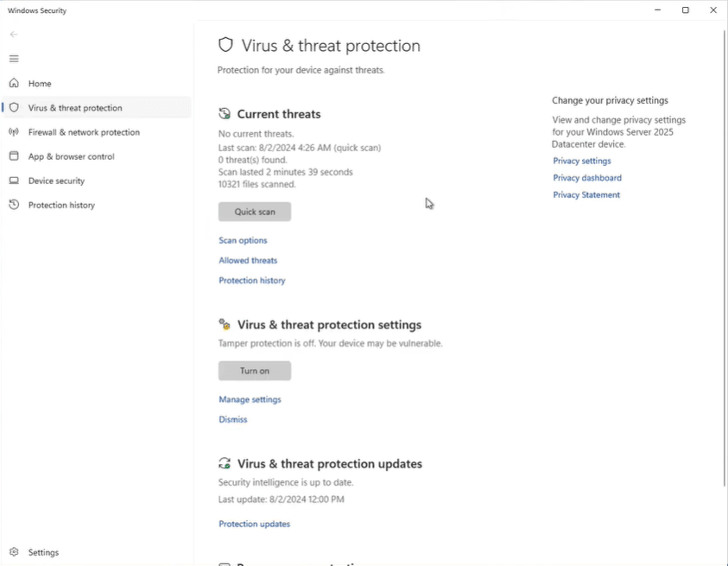
Task: Start a Quick scan
Action: coord(255,212)
